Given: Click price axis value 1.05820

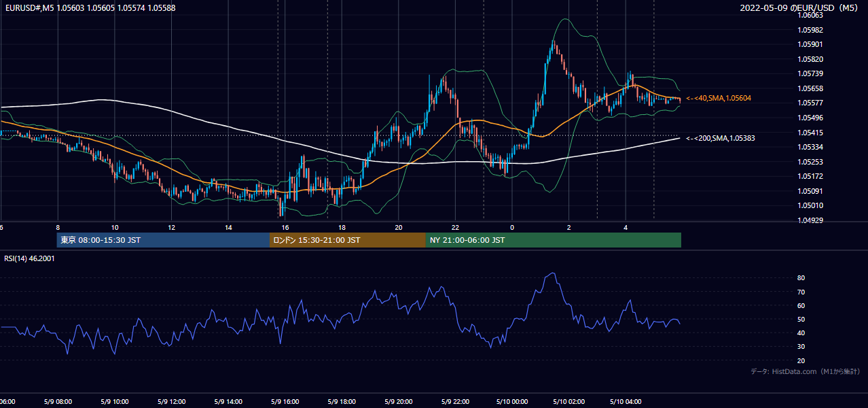Looking at the screenshot, I should pos(810,59).
